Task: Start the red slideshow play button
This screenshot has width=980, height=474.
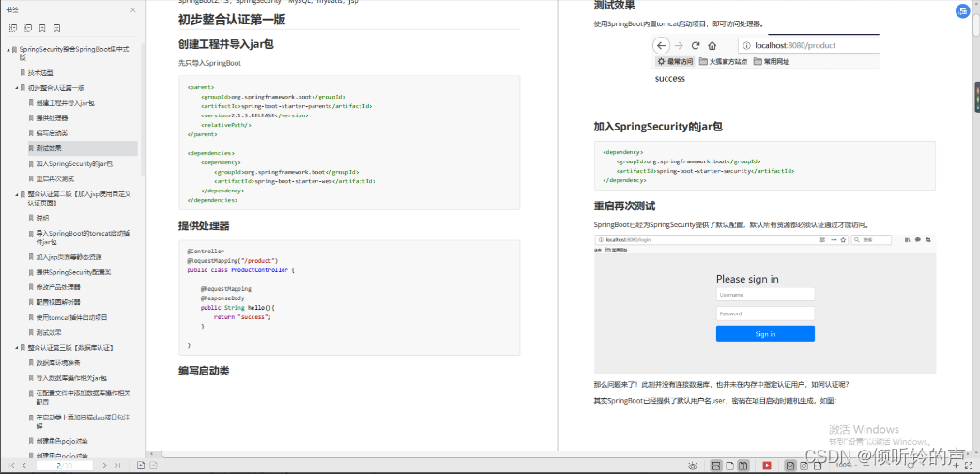Action: pyautogui.click(x=767, y=466)
